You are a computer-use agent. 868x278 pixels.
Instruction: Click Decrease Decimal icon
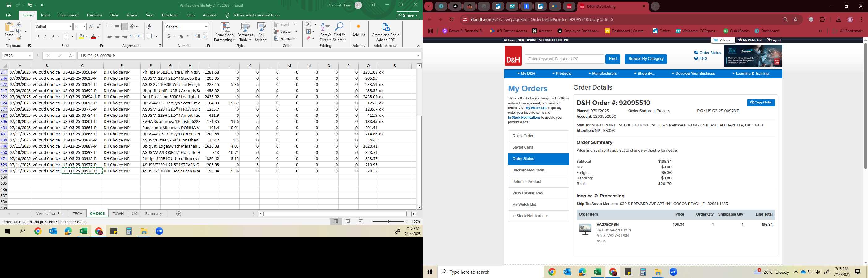205,36
